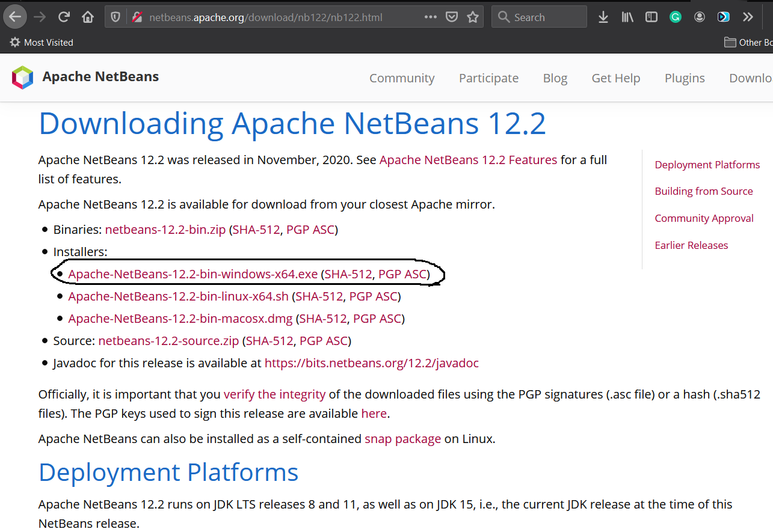
Task: Open the Blog nav item
Action: click(x=555, y=78)
